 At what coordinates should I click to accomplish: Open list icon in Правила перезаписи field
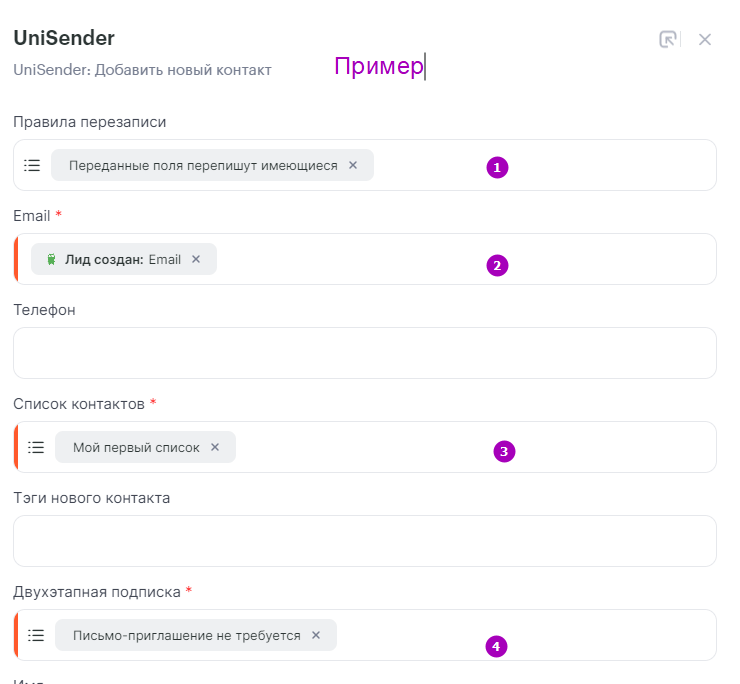tap(32, 165)
